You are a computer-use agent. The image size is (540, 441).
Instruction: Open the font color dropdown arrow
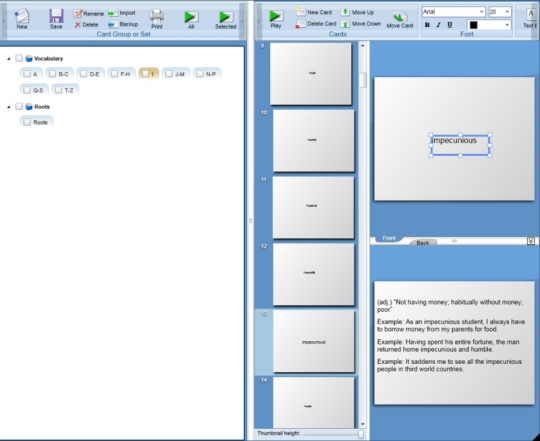click(x=507, y=25)
